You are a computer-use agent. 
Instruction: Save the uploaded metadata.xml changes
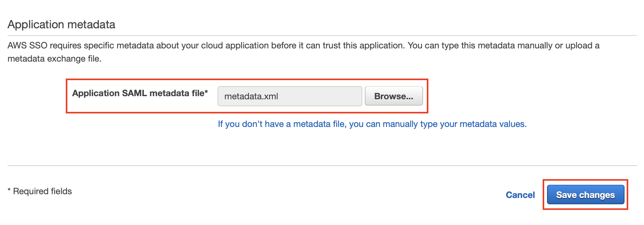(x=585, y=195)
